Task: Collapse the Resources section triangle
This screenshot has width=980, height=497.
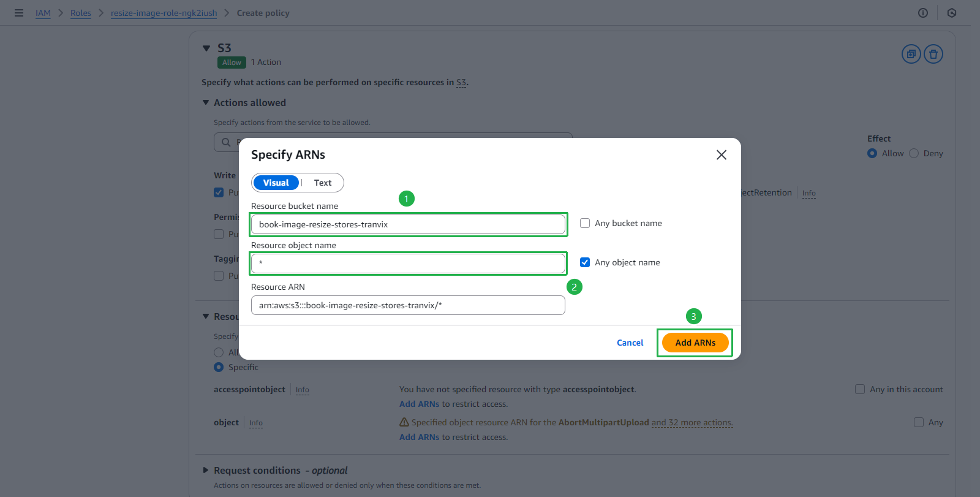Action: click(x=206, y=316)
